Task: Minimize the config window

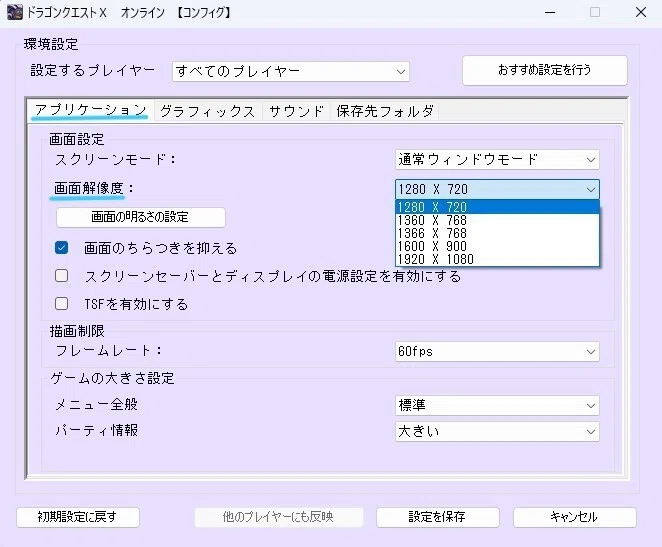Action: [550, 13]
